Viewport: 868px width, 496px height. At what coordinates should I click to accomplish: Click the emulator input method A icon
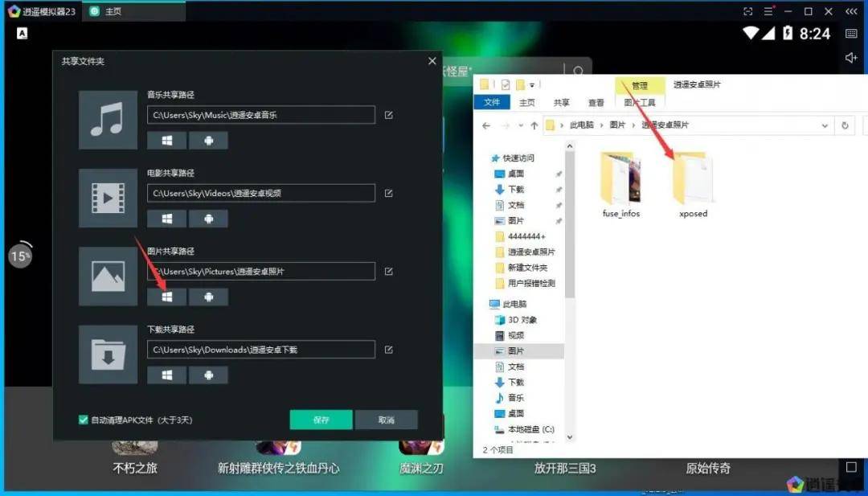[23, 34]
